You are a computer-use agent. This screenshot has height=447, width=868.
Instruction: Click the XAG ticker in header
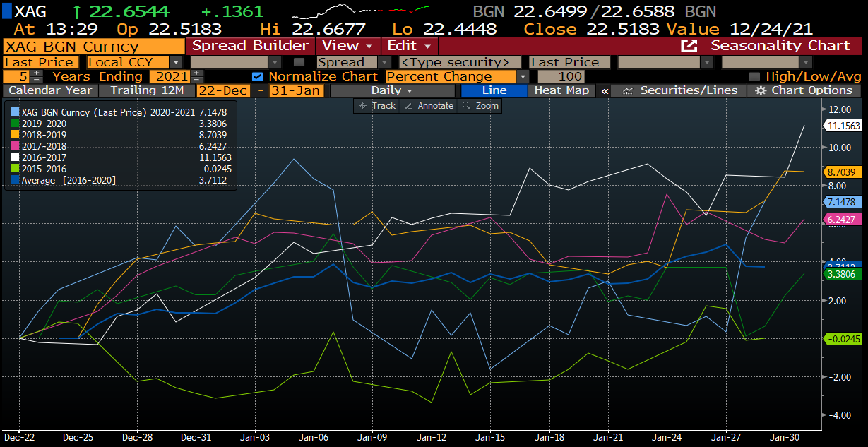31,11
